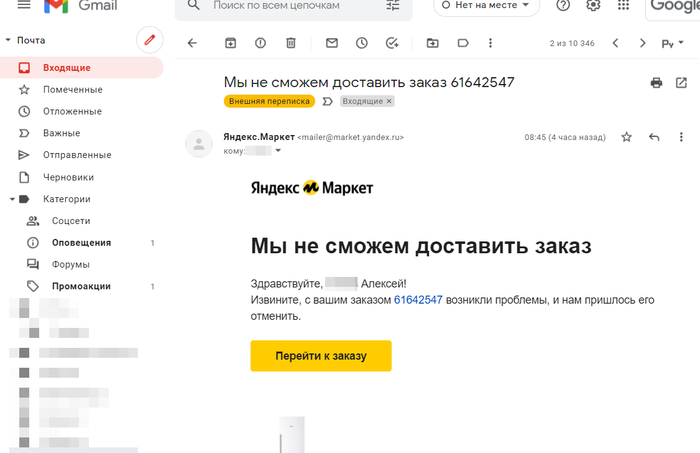
Task: Go to the older message
Action: point(642,43)
